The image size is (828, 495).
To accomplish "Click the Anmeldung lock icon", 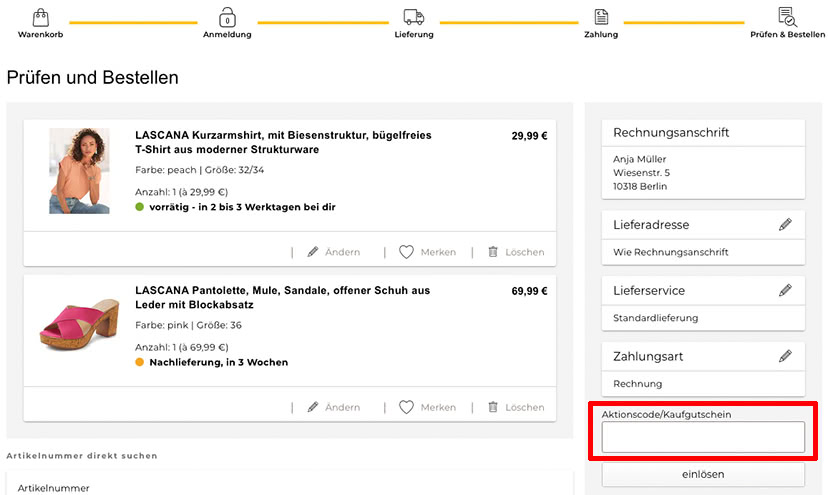I will pos(227,17).
